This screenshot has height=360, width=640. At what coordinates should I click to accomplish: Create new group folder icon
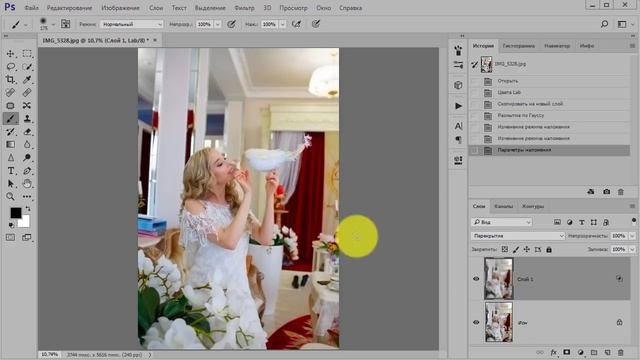point(594,352)
